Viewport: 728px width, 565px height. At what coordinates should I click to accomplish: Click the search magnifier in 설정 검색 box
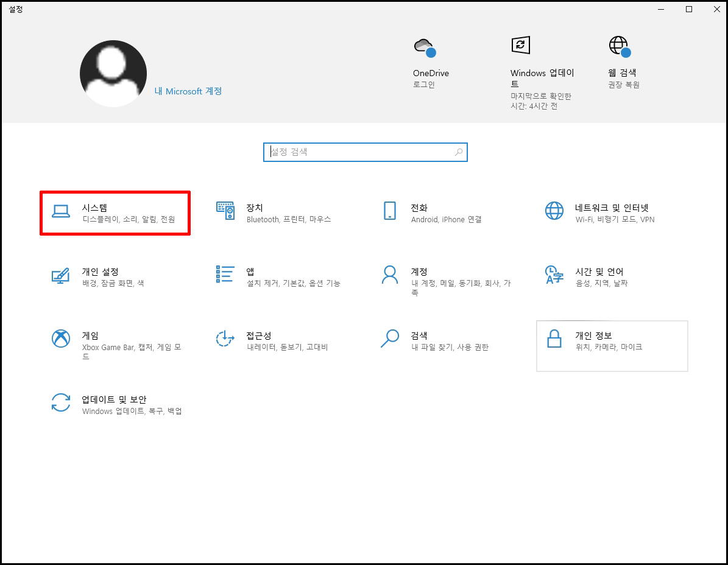pyautogui.click(x=459, y=152)
